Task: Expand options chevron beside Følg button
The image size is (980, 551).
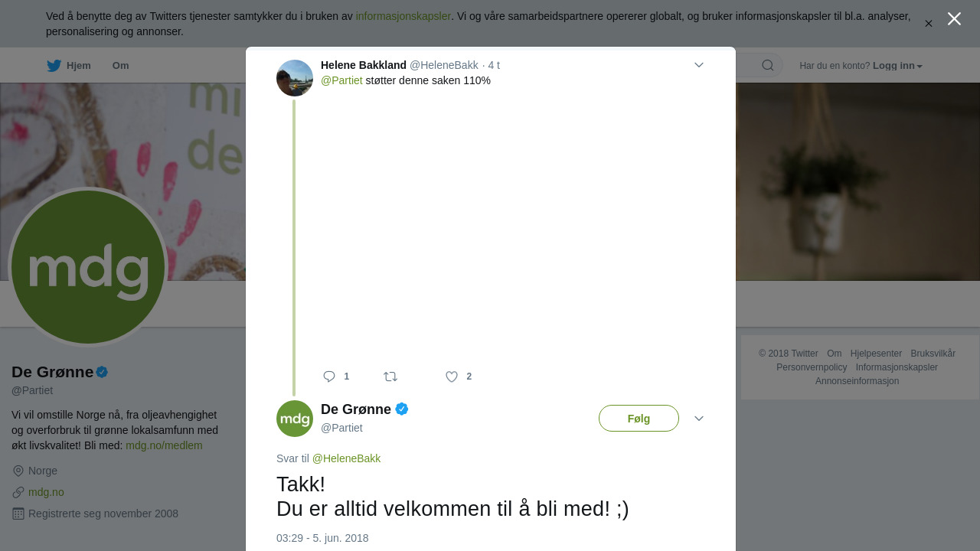Action: 699,419
